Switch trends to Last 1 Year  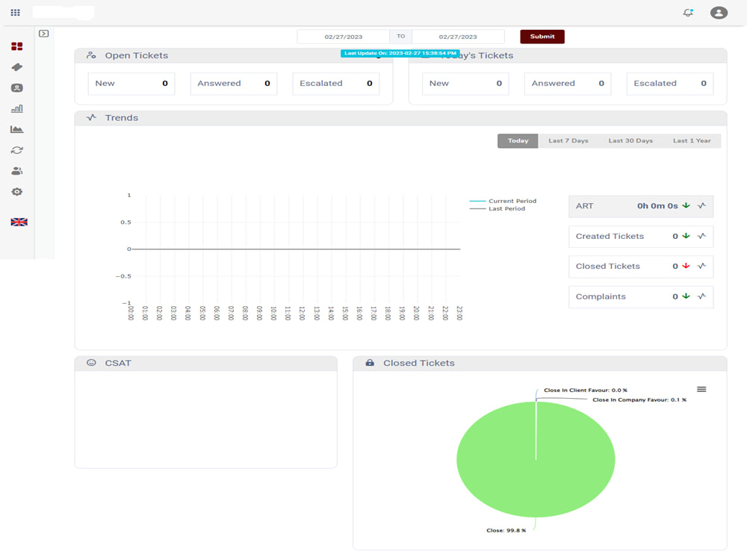[692, 140]
